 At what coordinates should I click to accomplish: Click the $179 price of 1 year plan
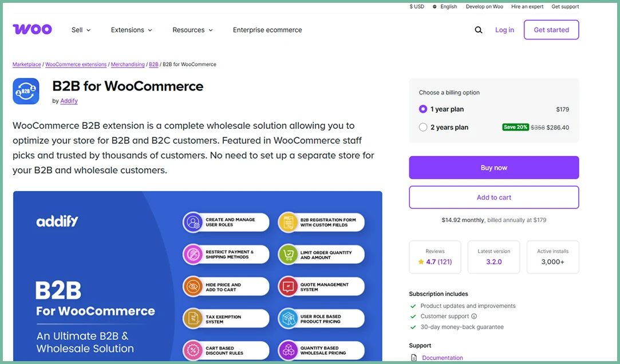(562, 109)
